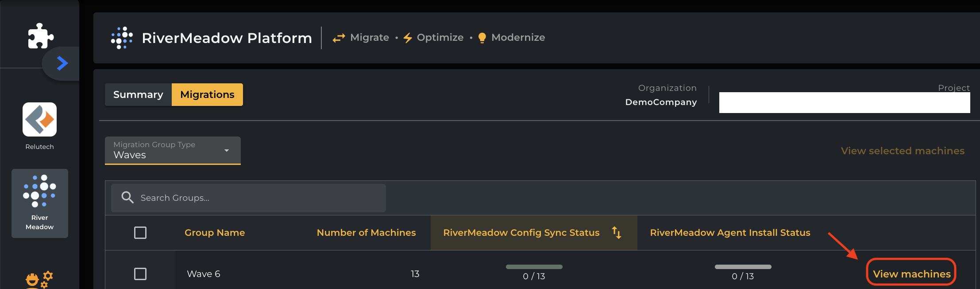The width and height of the screenshot is (980, 289).
Task: Expand sidebar with the blue chevron arrow
Action: (x=62, y=63)
